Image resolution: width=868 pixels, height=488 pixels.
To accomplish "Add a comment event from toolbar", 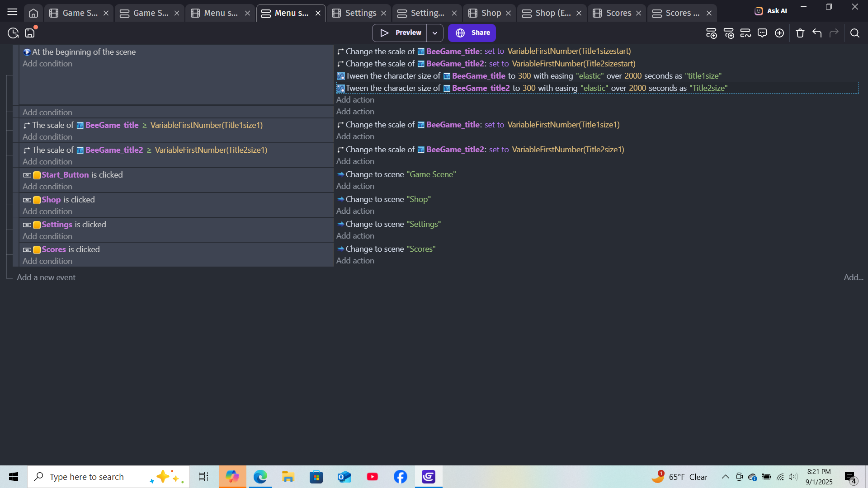I will [762, 33].
